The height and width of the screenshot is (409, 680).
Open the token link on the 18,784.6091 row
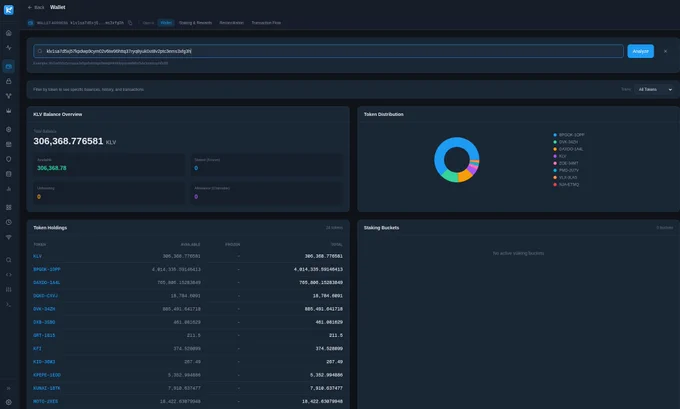point(45,296)
